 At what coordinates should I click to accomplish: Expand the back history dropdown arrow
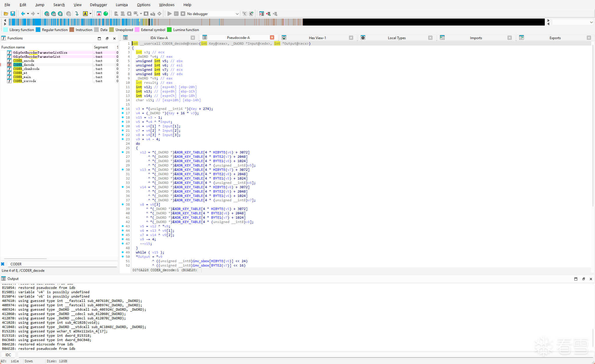click(x=28, y=14)
